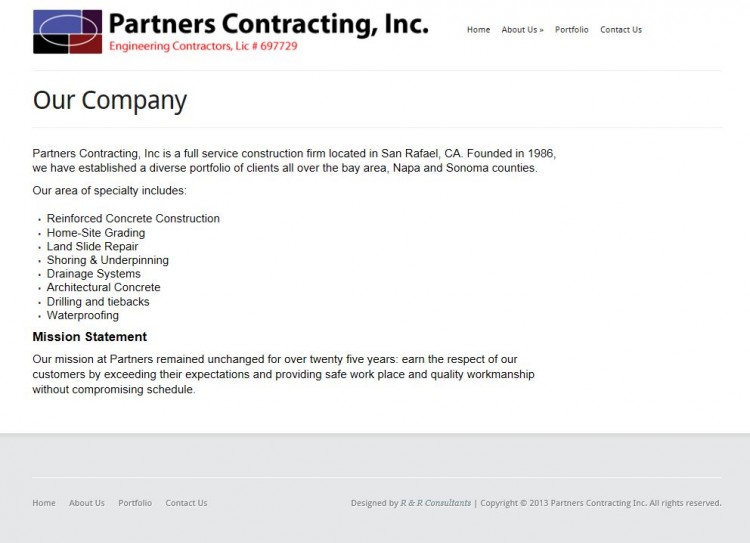The image size is (750, 543).
Task: Visit the footer Contact Us link
Action: point(186,503)
